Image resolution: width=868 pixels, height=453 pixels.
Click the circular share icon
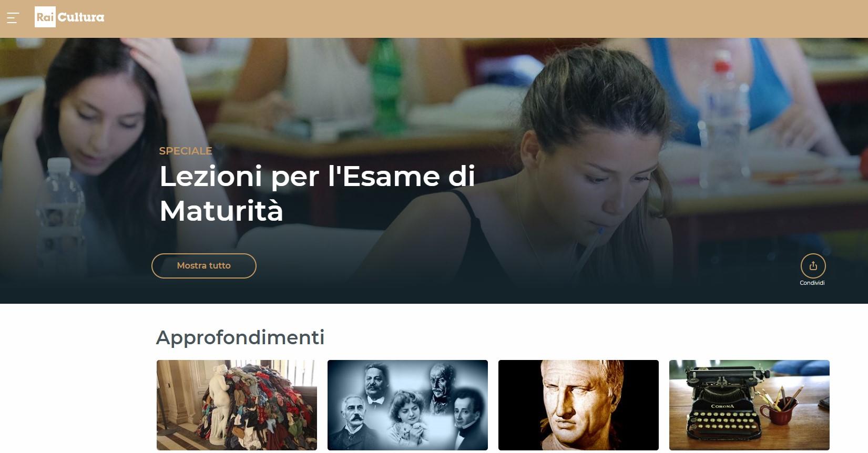point(813,266)
